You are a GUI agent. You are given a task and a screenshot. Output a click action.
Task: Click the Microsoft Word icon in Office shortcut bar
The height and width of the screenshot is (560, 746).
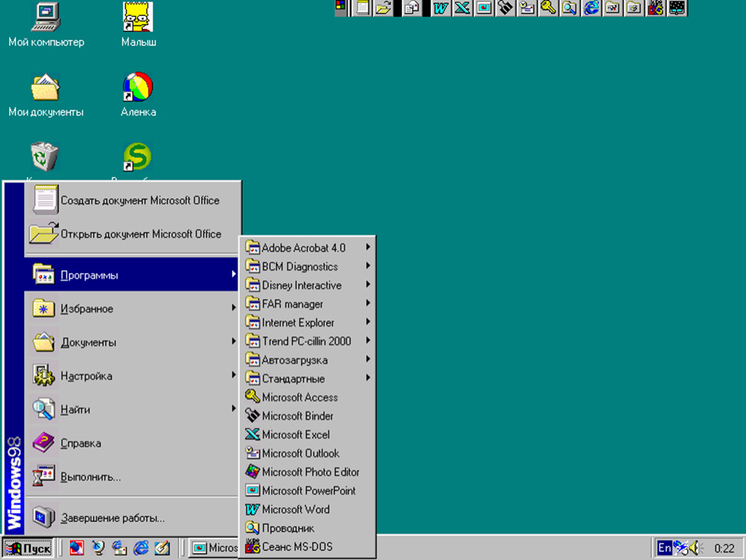[x=440, y=8]
